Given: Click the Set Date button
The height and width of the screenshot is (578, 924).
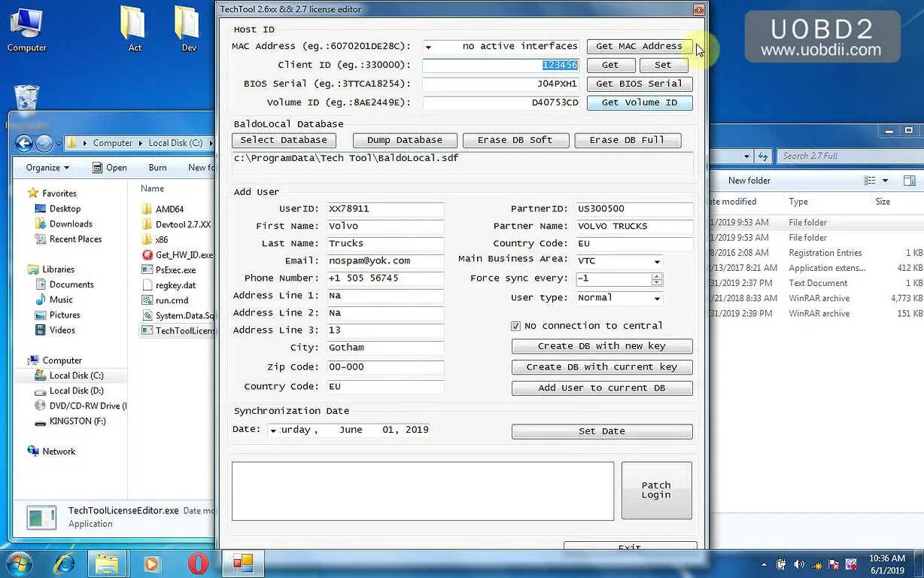Looking at the screenshot, I should pos(602,431).
